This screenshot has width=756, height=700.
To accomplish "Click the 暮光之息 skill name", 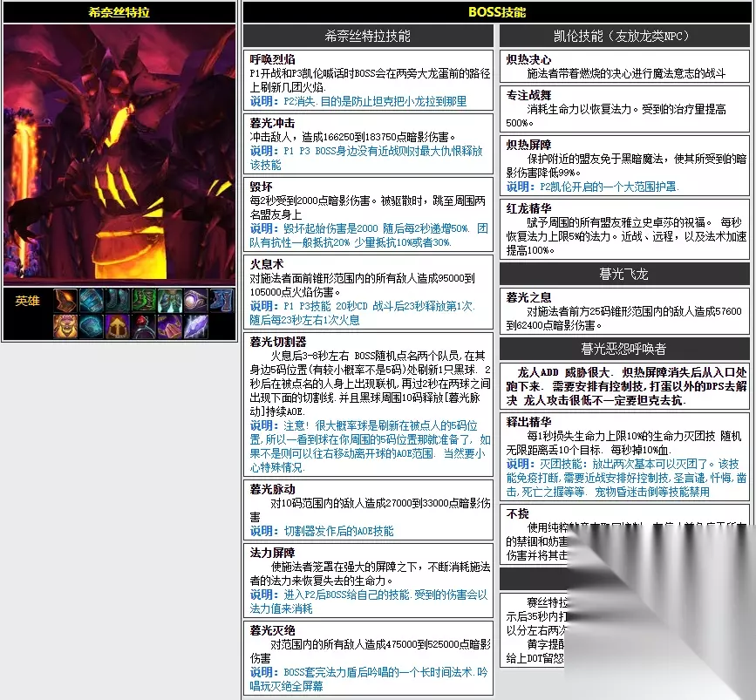I will 529,297.
